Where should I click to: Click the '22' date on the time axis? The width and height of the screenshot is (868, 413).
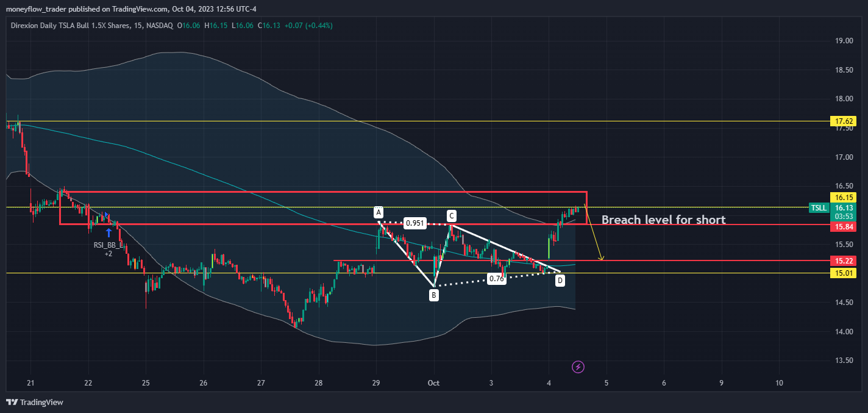[x=88, y=382]
